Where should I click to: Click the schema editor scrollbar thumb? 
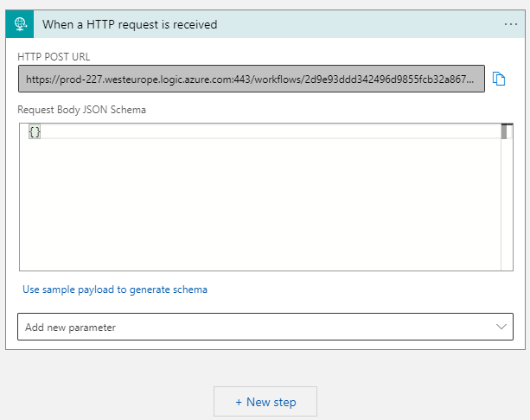tap(505, 131)
